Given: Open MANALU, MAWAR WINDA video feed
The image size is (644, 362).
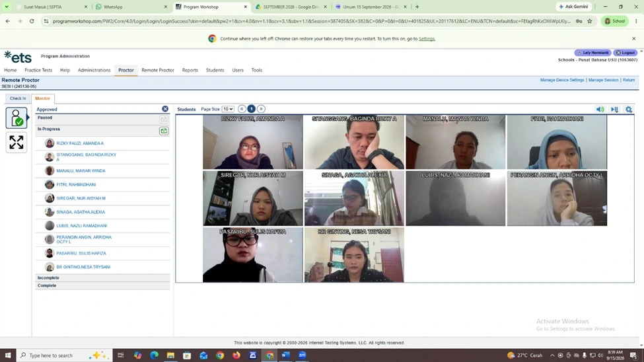Looking at the screenshot, I should tap(456, 142).
